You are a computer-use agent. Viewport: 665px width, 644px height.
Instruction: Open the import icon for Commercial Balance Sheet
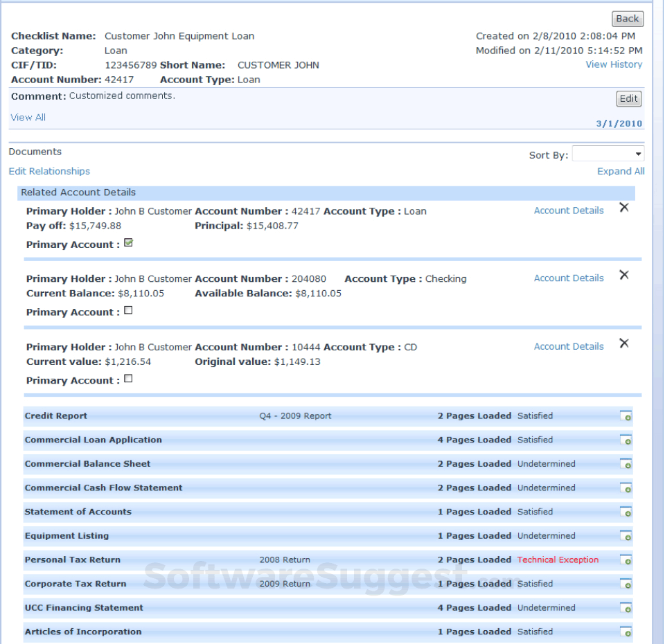point(626,464)
